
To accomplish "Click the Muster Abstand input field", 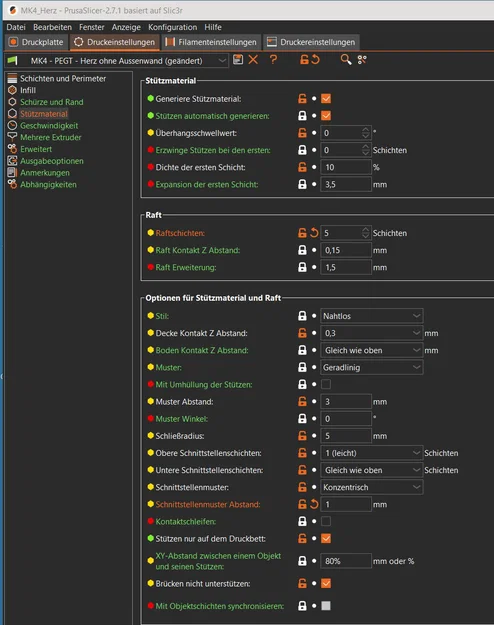I will point(346,401).
